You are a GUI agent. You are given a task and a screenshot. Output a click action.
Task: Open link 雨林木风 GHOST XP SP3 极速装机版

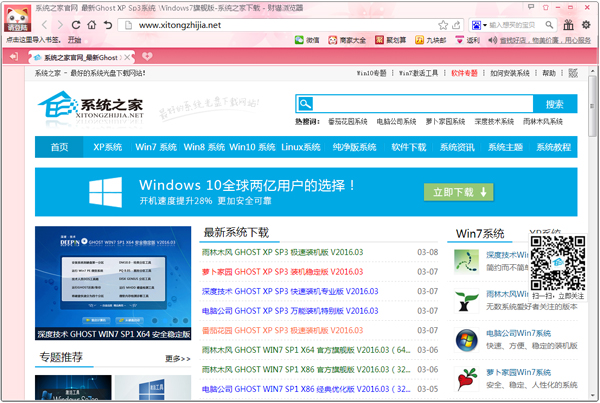[282, 253]
